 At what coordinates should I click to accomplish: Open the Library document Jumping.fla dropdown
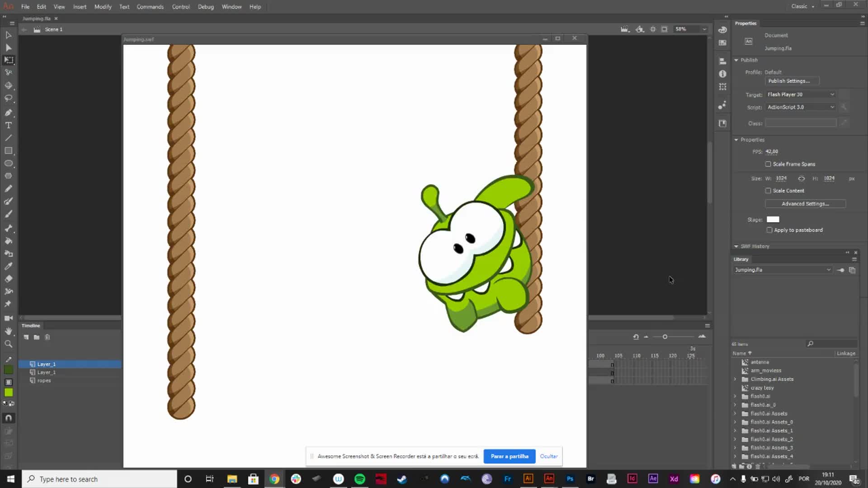point(783,270)
